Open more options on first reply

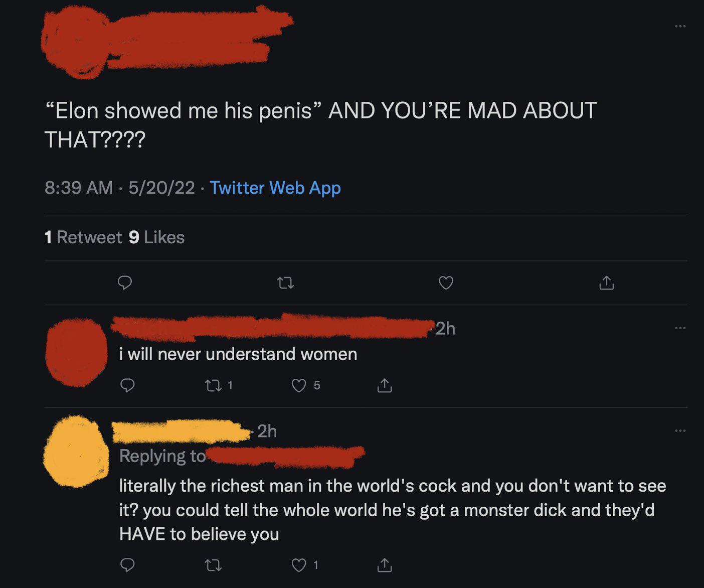[680, 328]
